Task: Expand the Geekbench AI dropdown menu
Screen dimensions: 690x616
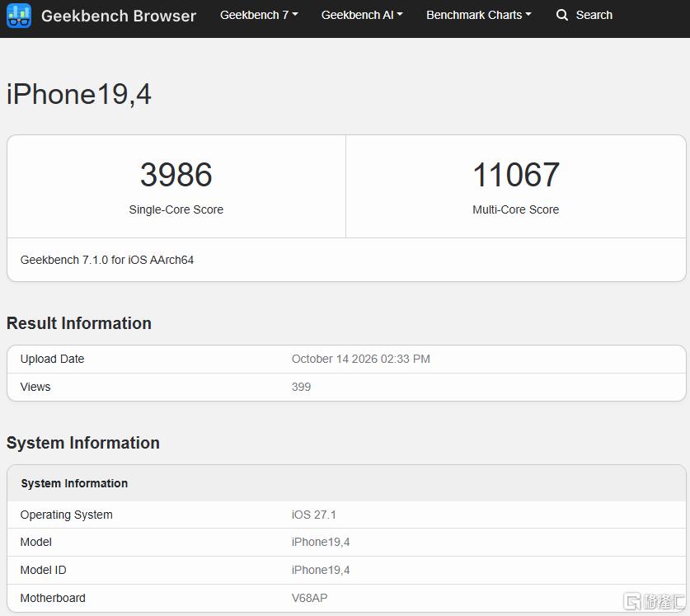Action: click(362, 15)
